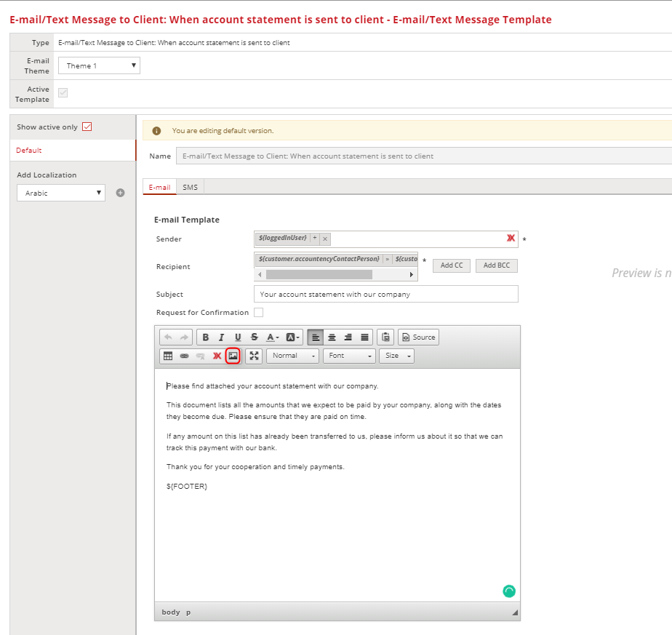Add the selected localization with plus icon
Viewport: 672px width, 635px height.
point(121,193)
